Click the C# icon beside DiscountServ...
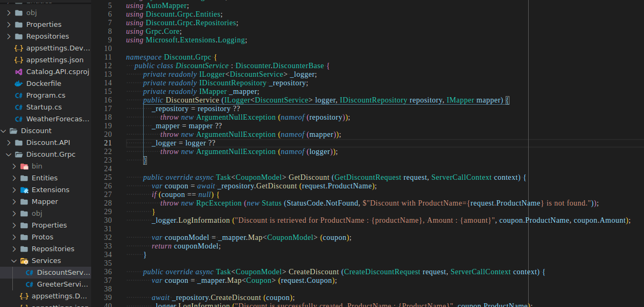 pos(29,272)
